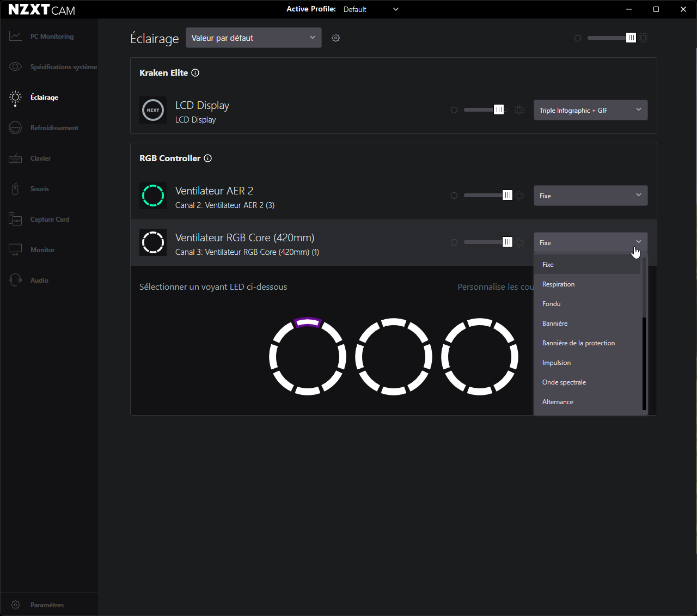Viewport: 697px width, 616px height.
Task: Click the NZXT CAM logo
Action: (42, 10)
